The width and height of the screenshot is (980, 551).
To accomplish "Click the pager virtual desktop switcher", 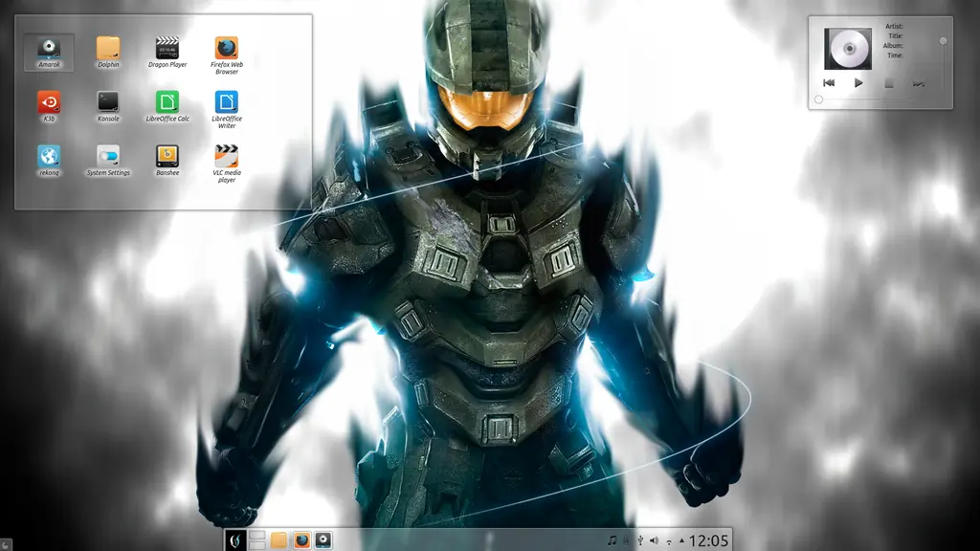I will coord(256,540).
